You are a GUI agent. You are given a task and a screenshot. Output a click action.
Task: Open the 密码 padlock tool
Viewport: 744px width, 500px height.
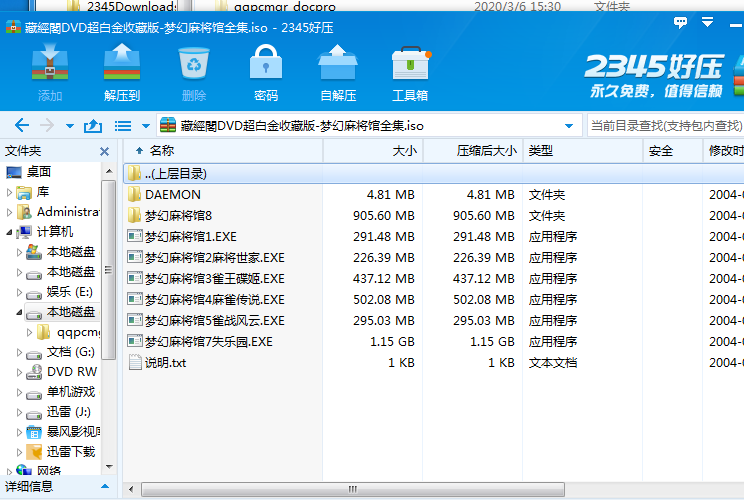(266, 62)
